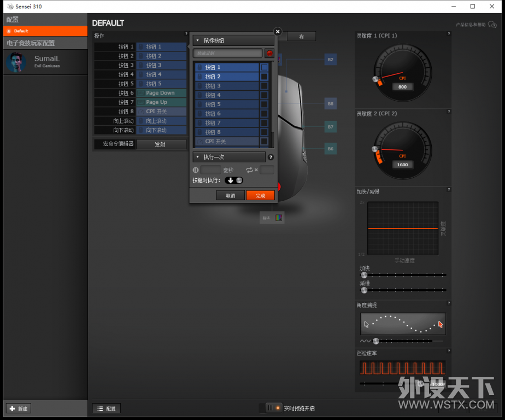Open the 执行一次 repeat mode dropdown
The height and width of the screenshot is (420, 505).
pos(230,157)
